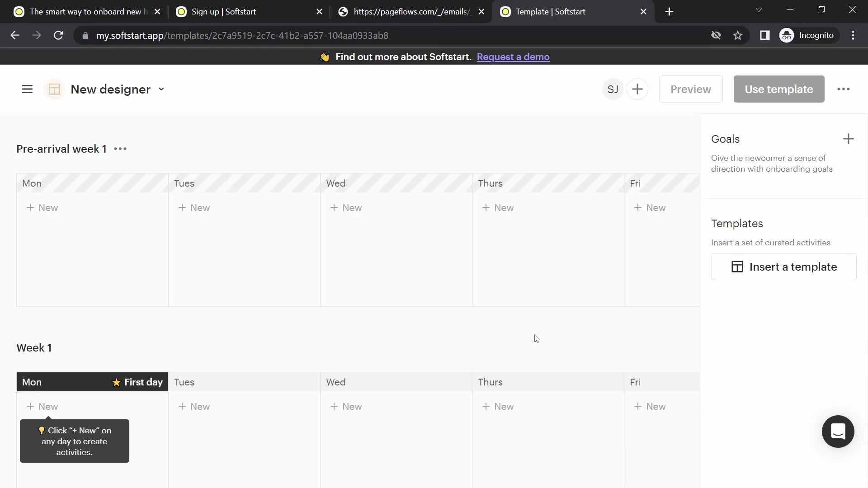Close the Sign up Softstart tab
This screenshot has height=488, width=868.
coord(319,12)
